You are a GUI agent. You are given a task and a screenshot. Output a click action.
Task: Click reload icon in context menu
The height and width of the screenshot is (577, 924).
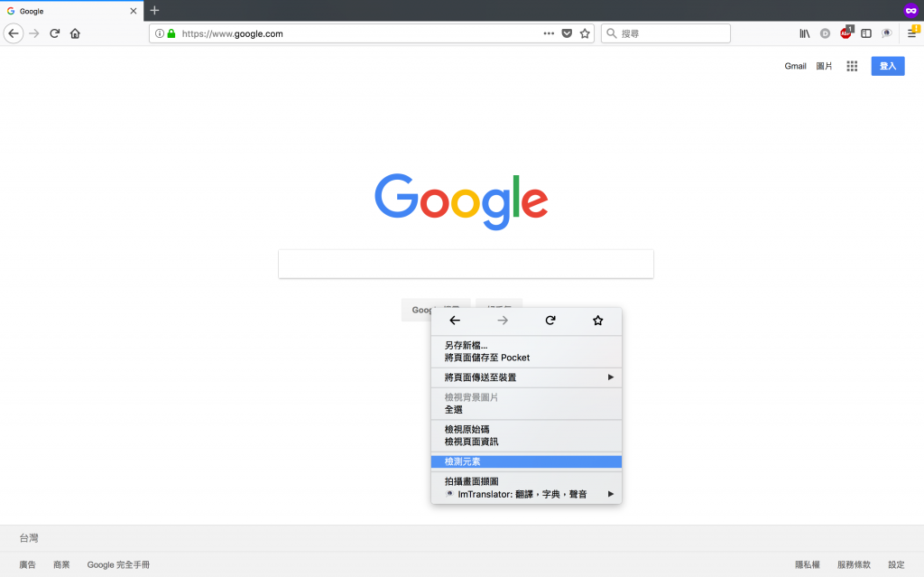[x=550, y=321]
